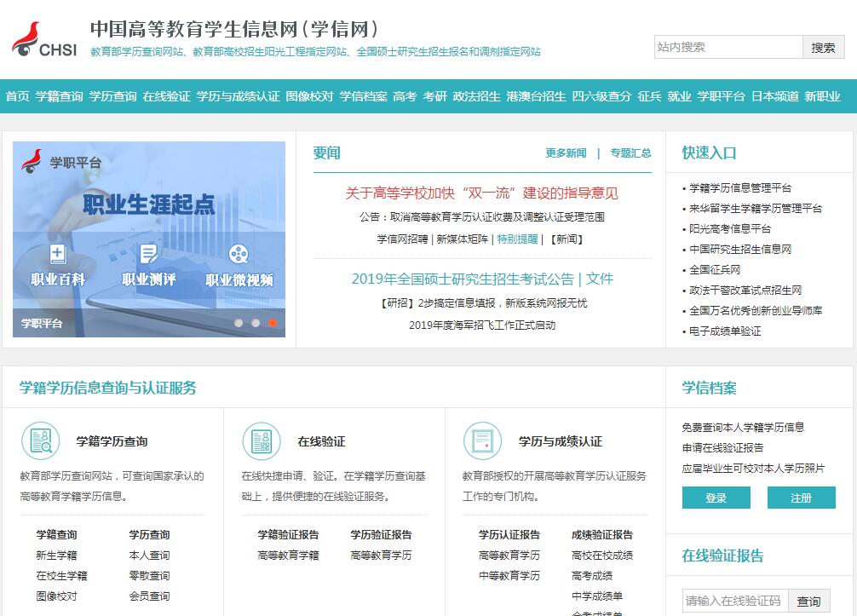The image size is (857, 616).
Task: Open the 新生学籍 link
Action: click(x=56, y=556)
